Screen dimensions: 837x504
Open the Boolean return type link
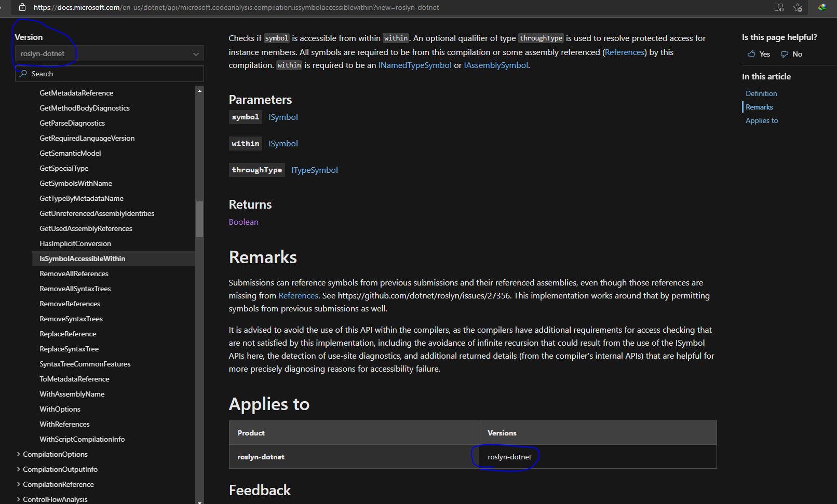243,222
